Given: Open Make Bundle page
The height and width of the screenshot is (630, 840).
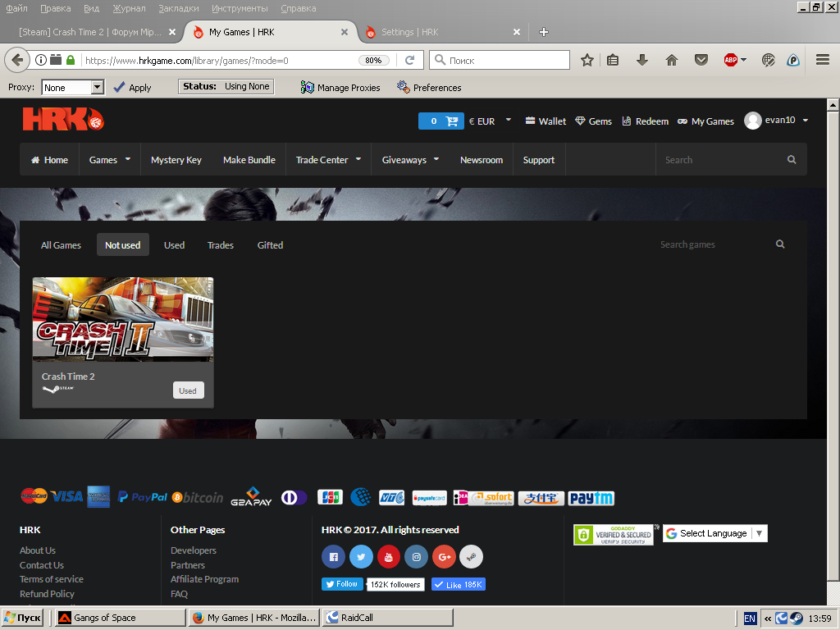Looking at the screenshot, I should coord(249,160).
